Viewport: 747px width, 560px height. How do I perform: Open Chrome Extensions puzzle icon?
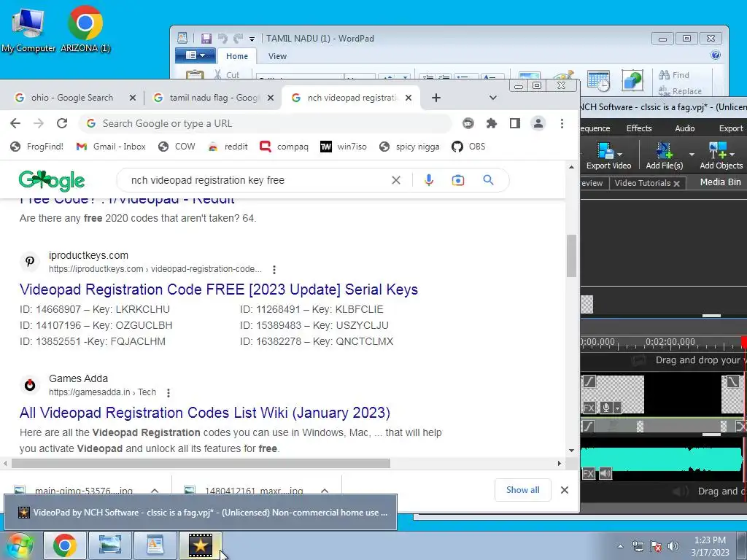pyautogui.click(x=491, y=123)
